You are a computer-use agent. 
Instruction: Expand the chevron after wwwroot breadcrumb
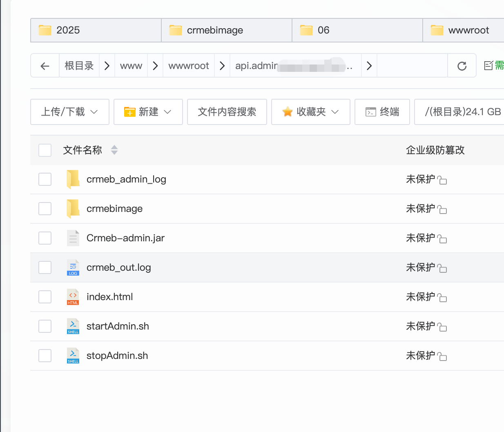coord(222,66)
